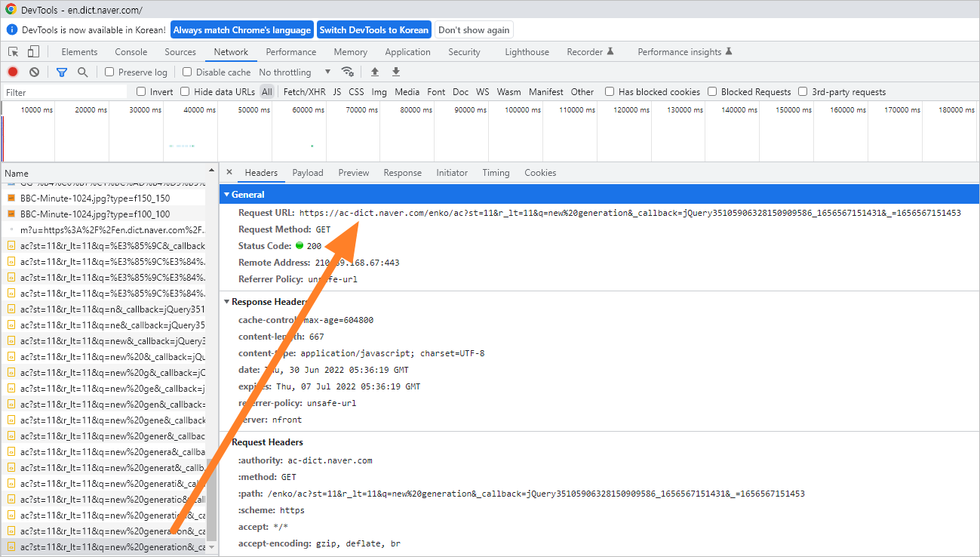Open the Application tab
The width and height of the screenshot is (980, 557).
[407, 52]
